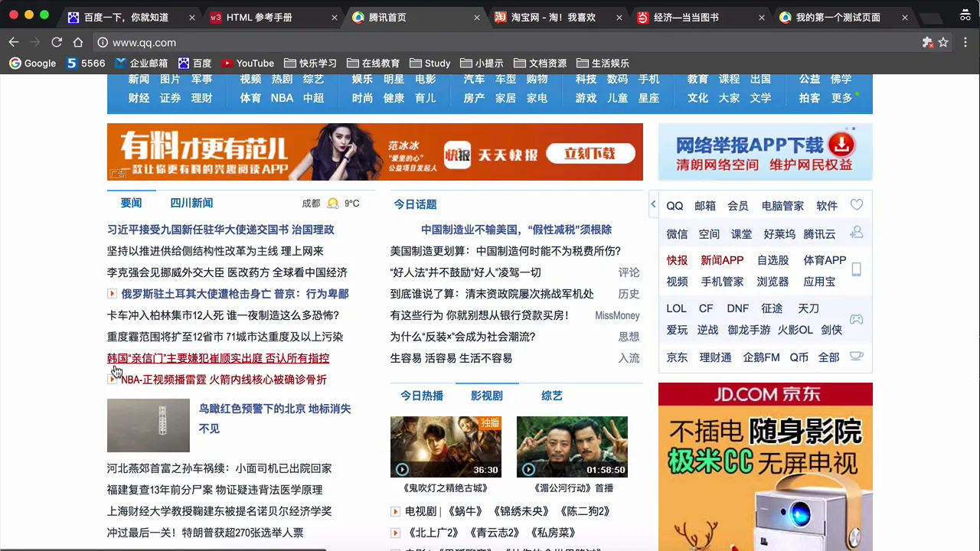
Task: Click the browser back arrow
Action: click(x=13, y=43)
